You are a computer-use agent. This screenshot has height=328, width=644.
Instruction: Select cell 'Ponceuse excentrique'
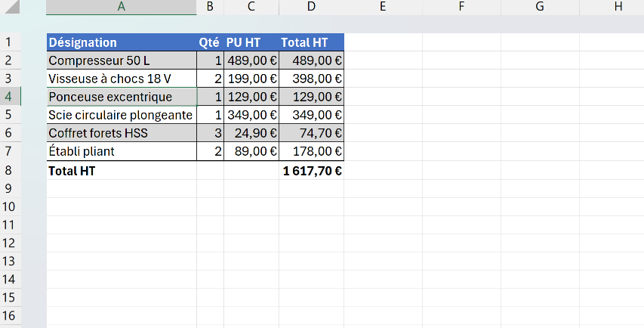point(122,97)
